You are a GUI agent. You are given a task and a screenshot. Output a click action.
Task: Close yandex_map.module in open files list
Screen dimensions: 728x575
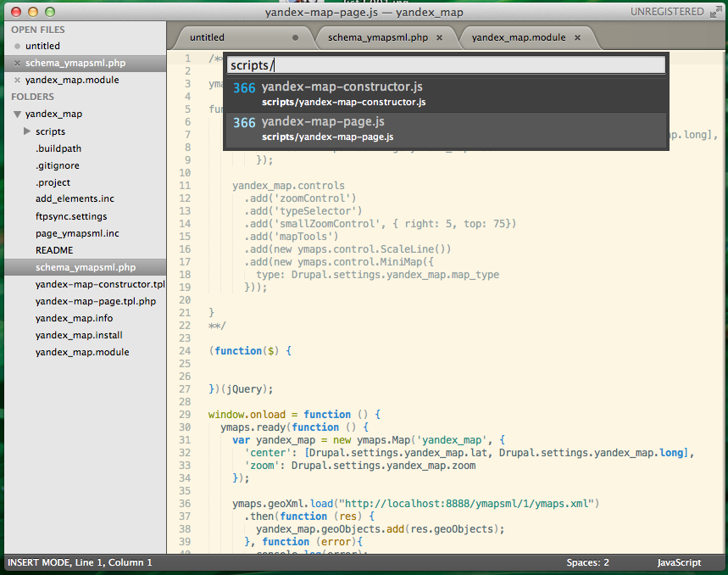(x=17, y=80)
